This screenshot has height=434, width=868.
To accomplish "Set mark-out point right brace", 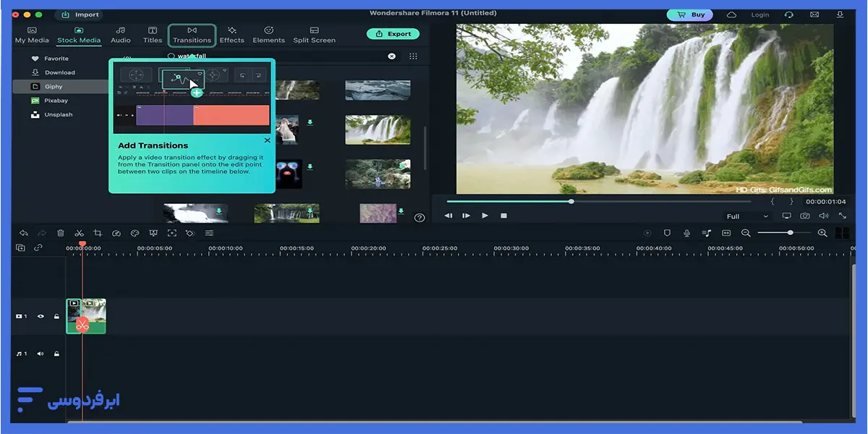I will [x=791, y=202].
